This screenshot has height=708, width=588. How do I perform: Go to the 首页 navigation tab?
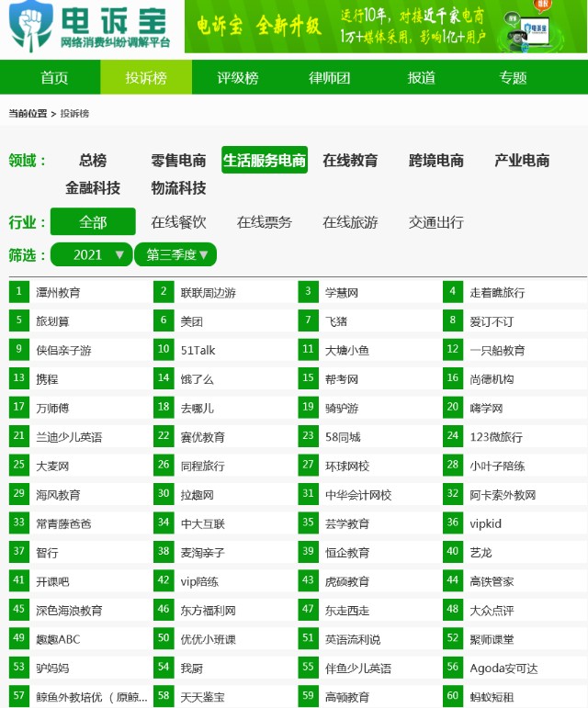click(x=54, y=78)
